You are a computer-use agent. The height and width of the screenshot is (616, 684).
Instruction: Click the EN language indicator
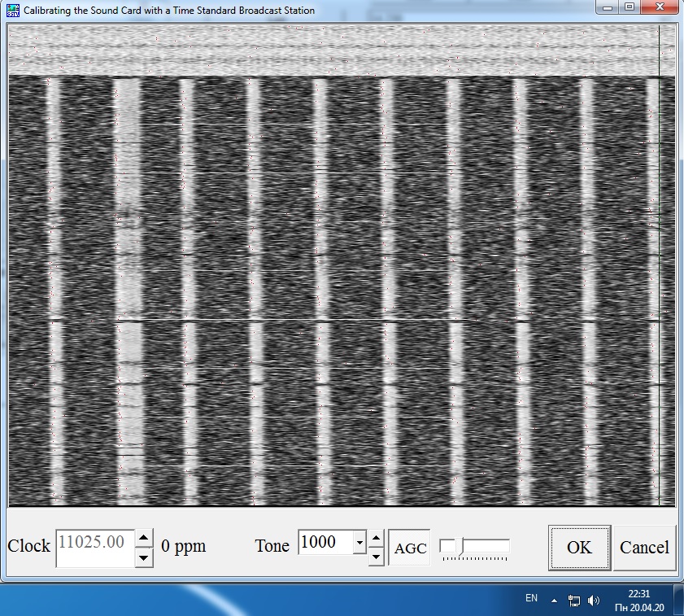531,599
